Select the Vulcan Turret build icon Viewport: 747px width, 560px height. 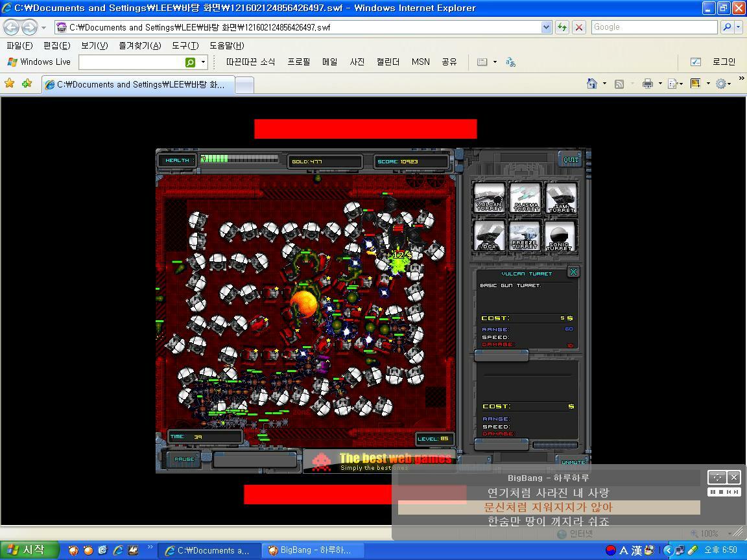(489, 198)
